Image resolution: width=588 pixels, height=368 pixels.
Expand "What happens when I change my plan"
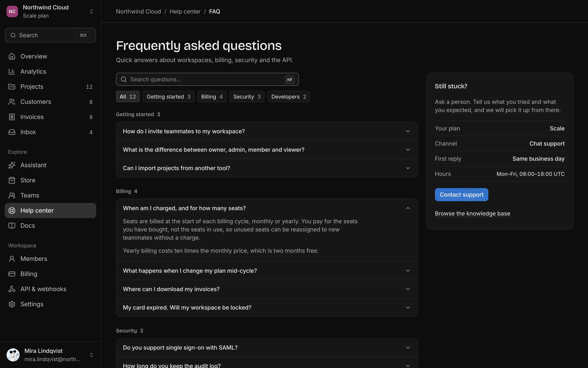click(x=267, y=271)
